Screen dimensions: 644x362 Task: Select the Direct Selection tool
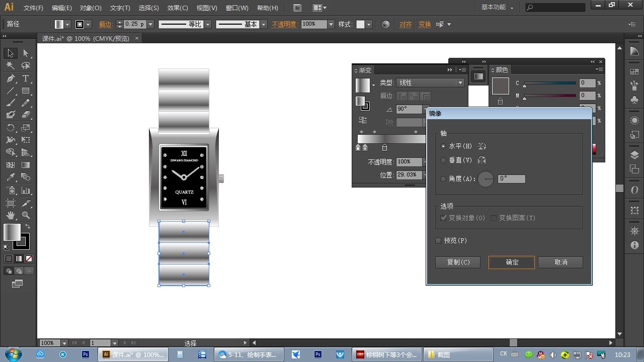point(26,53)
